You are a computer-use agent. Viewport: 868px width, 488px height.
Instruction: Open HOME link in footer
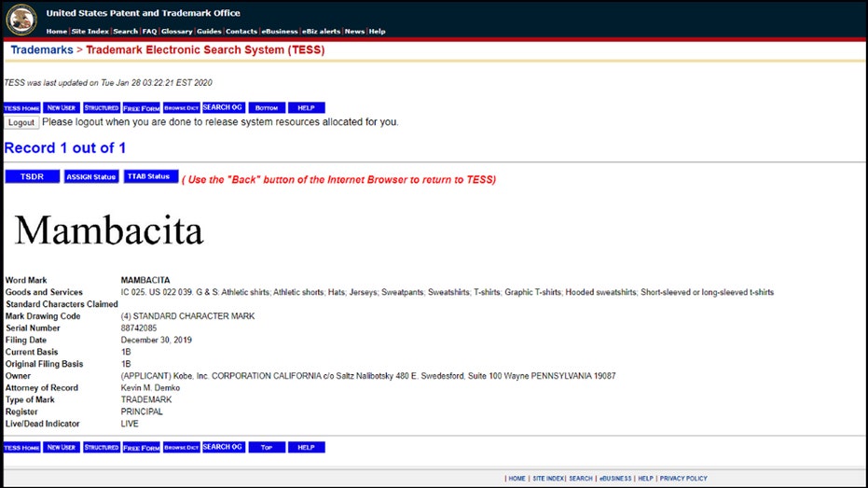pos(517,479)
